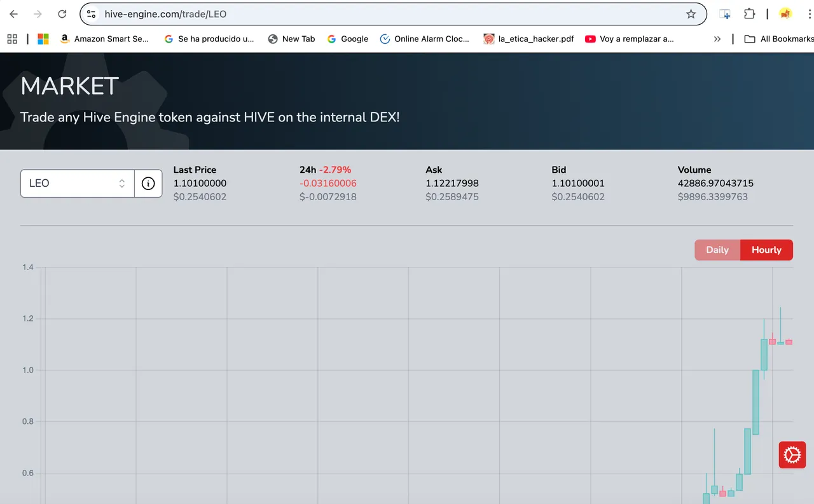This screenshot has width=814, height=504.
Task: Show more bookmarks via the chevron
Action: [x=717, y=39]
